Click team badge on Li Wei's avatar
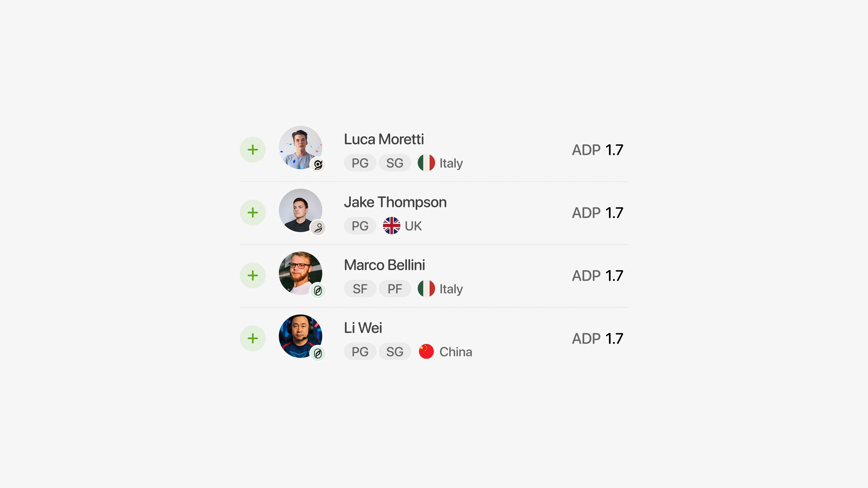The height and width of the screenshot is (488, 868). (318, 354)
